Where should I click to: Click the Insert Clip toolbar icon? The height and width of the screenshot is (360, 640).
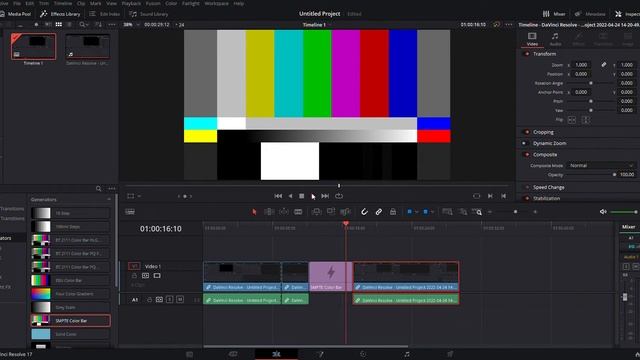[x=316, y=212]
